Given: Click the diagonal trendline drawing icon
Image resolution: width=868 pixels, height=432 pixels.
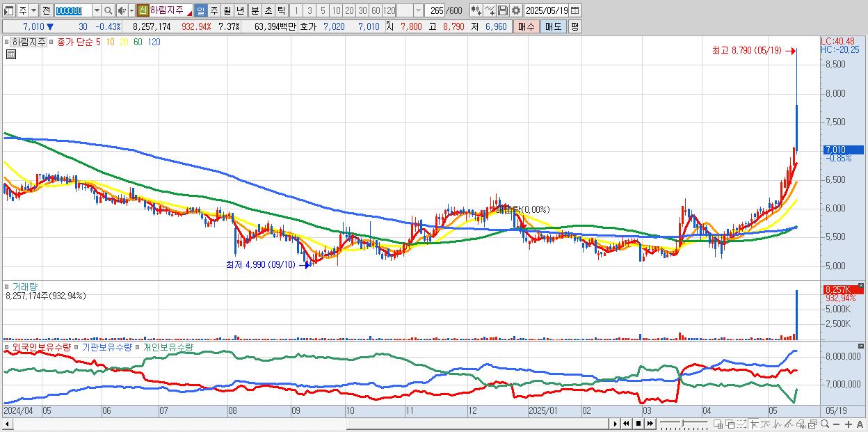Looking at the screenshot, I should coord(789,424).
